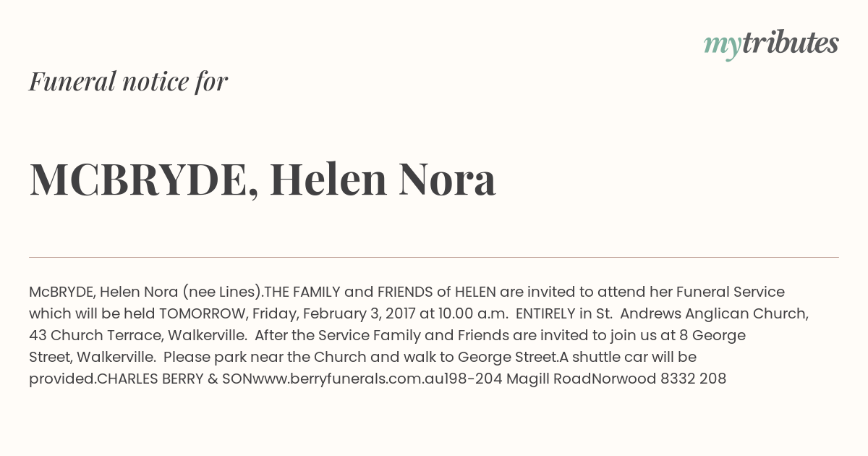Select the 'Funeral notice for' heading
Image resolution: width=868 pixels, height=456 pixels.
click(129, 81)
